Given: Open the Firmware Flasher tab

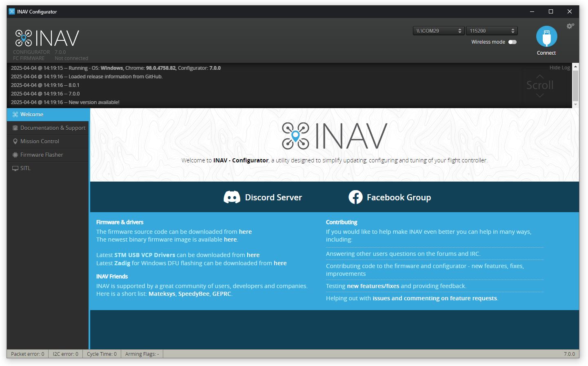Looking at the screenshot, I should [x=48, y=155].
